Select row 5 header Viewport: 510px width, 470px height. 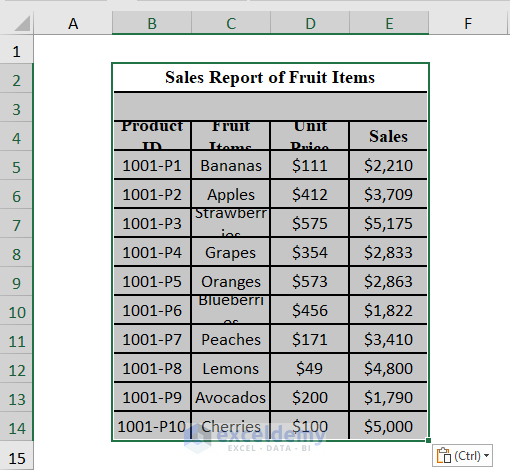tap(16, 167)
